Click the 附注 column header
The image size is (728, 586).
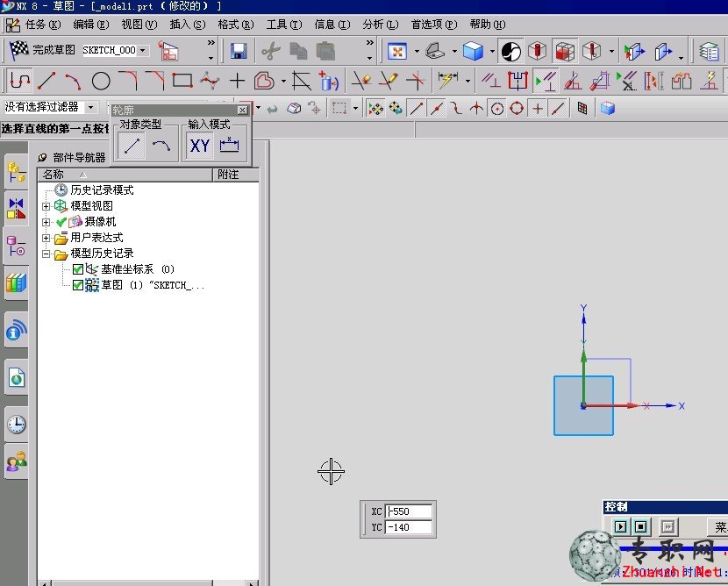(235, 175)
